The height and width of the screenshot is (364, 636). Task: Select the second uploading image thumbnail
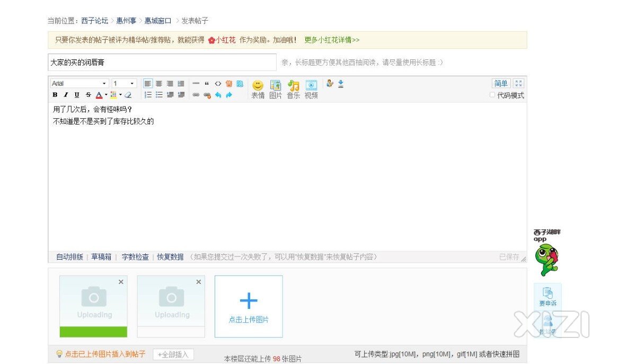(171, 306)
